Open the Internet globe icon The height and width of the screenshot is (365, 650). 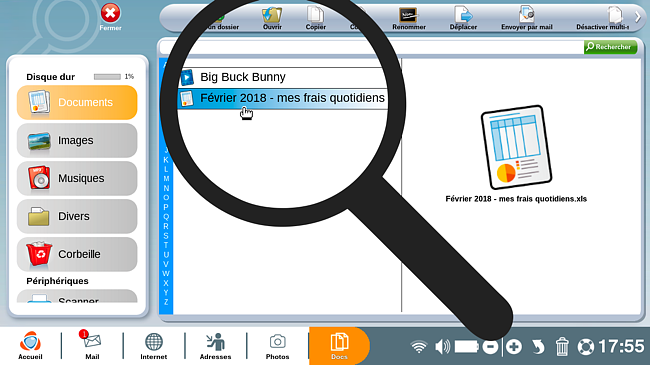click(x=153, y=346)
